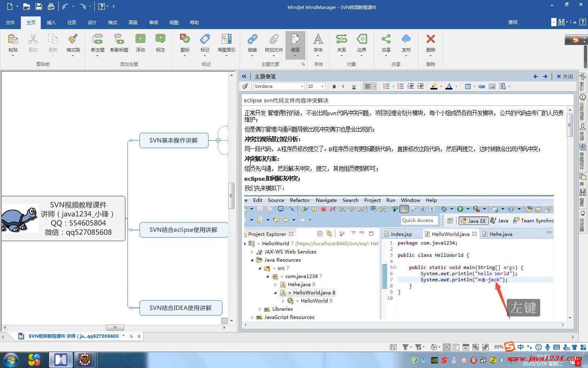Image resolution: width=588 pixels, height=368 pixels.
Task: Click Format Painter (格式刷) icon
Action: tap(73, 40)
